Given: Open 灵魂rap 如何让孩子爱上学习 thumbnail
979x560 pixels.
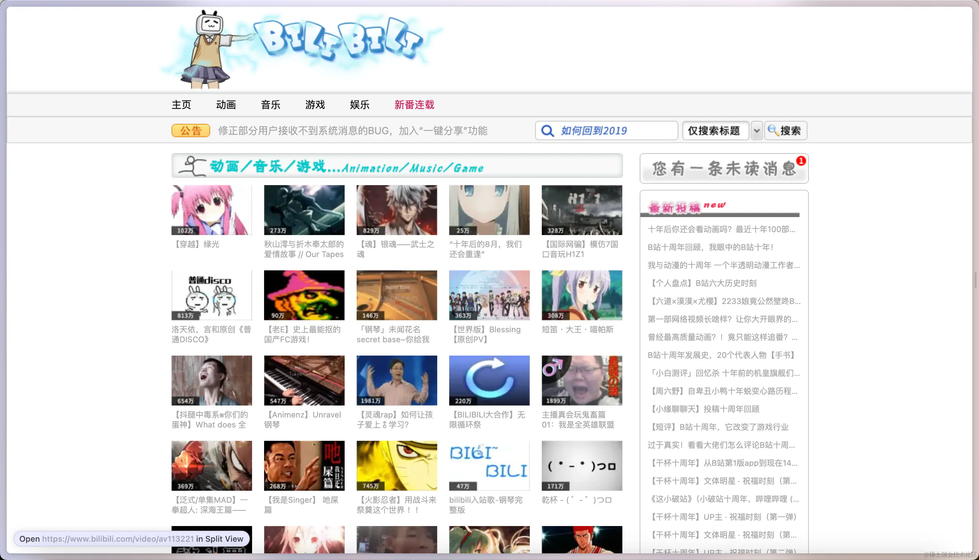Looking at the screenshot, I should [x=397, y=381].
